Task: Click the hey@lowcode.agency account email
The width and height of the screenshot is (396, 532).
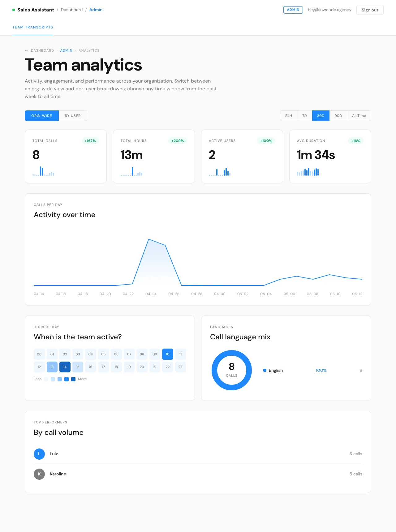Action: click(329, 10)
